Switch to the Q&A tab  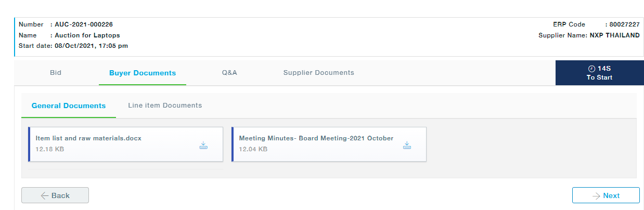coord(229,73)
